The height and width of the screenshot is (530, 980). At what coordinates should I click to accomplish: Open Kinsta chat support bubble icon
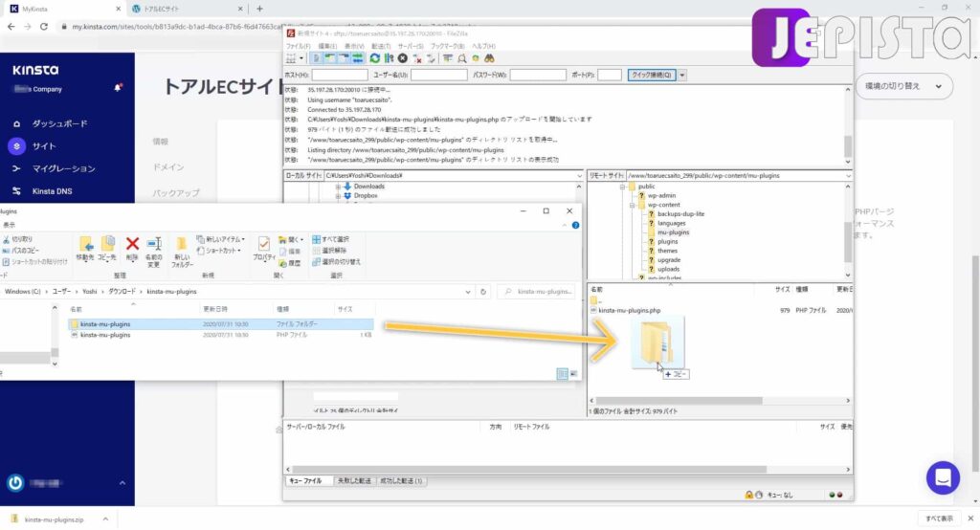tap(943, 477)
